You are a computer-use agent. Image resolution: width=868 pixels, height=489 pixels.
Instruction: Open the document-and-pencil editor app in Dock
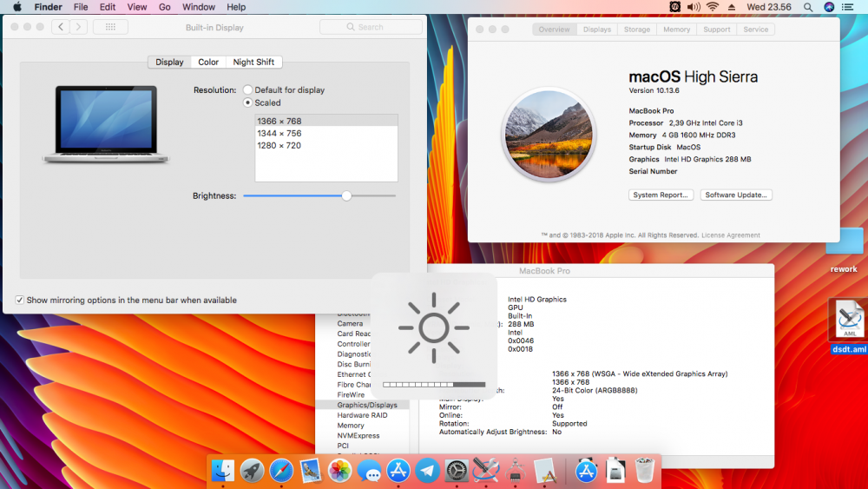coord(545,471)
